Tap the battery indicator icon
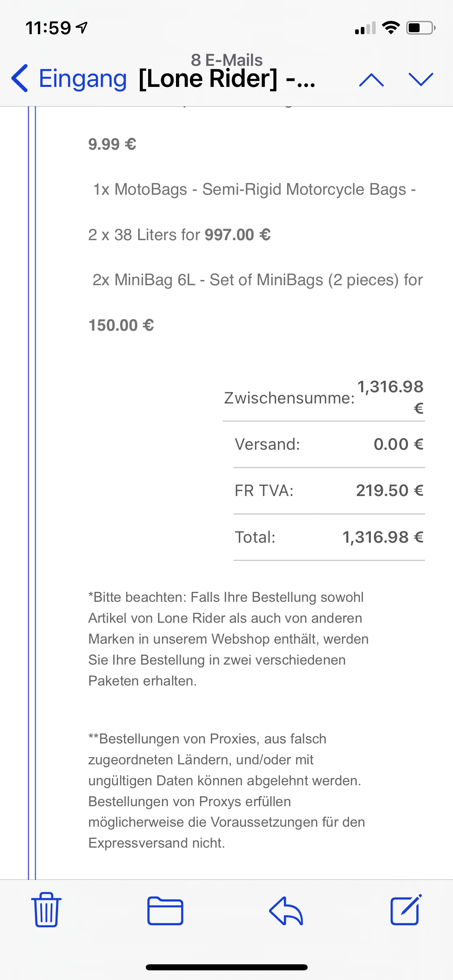The image size is (453, 980). (421, 28)
